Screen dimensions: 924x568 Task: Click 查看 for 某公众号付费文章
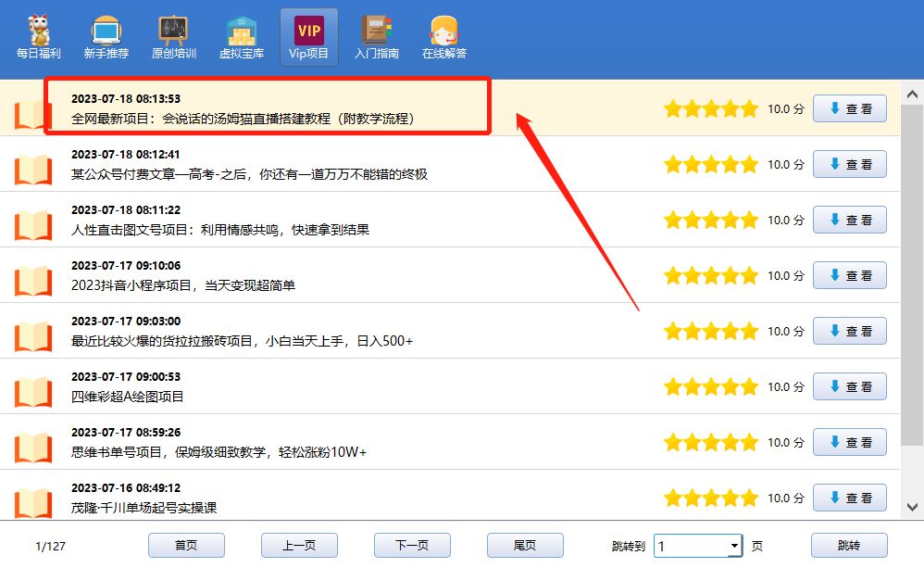click(850, 164)
